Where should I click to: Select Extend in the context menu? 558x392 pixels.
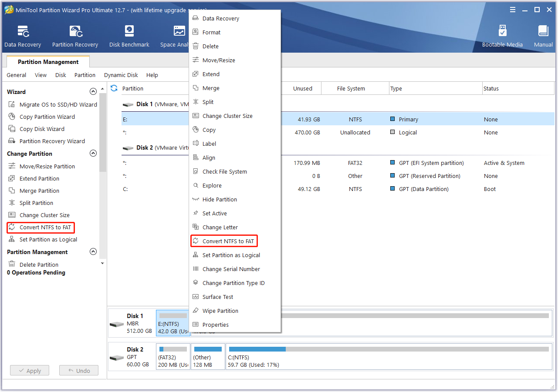click(x=235, y=74)
